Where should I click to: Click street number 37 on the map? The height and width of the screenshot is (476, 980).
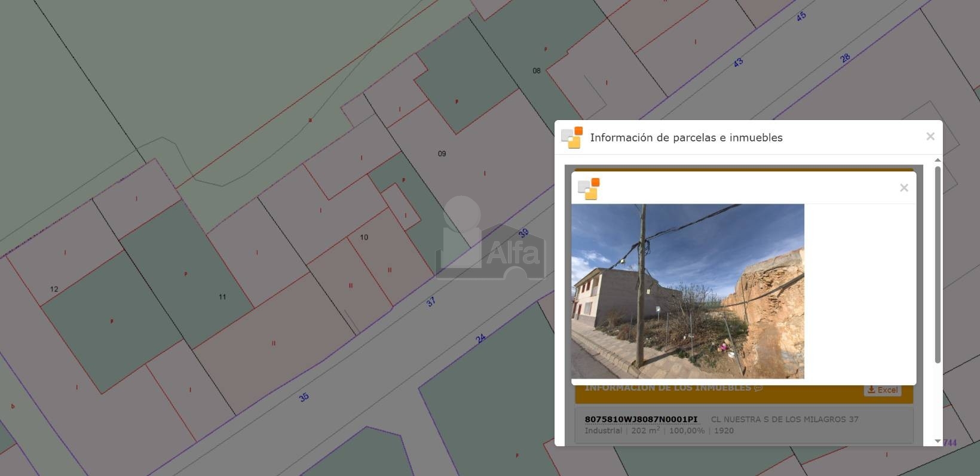[x=431, y=302]
